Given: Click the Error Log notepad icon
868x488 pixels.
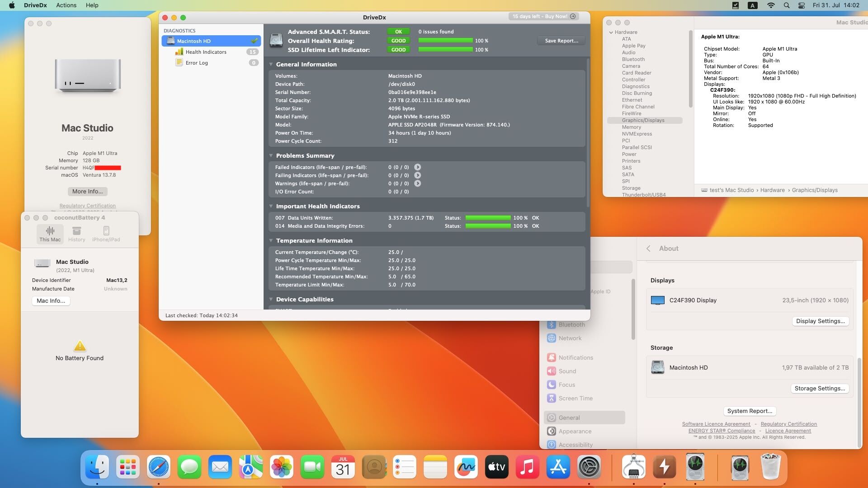Looking at the screenshot, I should 179,63.
